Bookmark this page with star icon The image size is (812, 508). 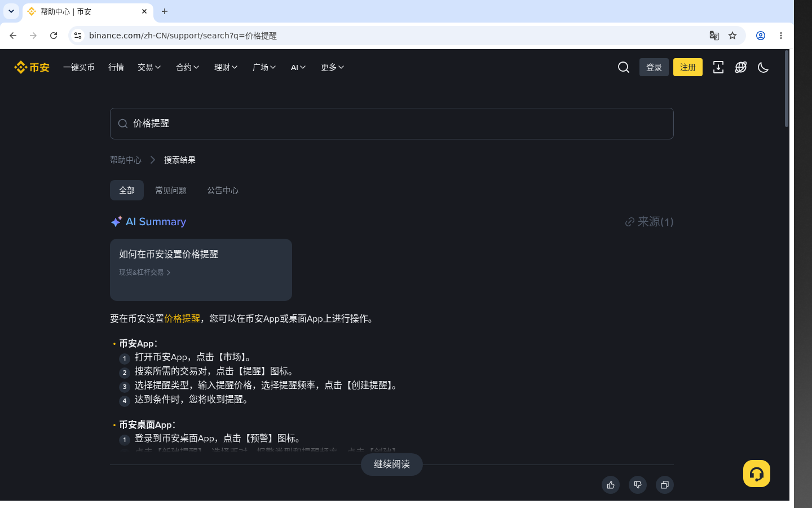pyautogui.click(x=732, y=36)
